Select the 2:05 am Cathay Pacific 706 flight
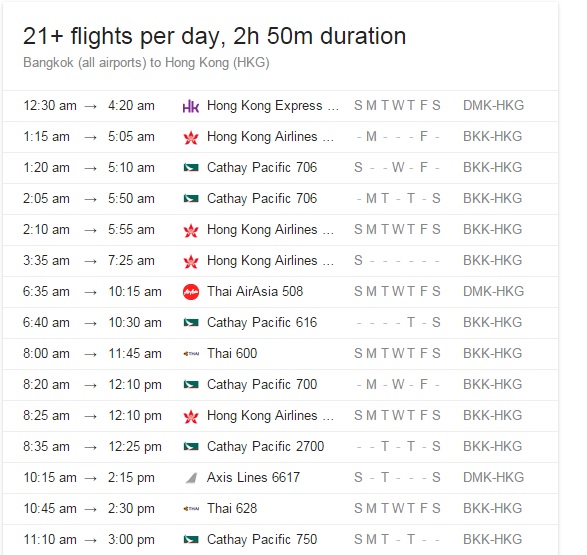Viewport: 587px width, 555px height. 280,199
